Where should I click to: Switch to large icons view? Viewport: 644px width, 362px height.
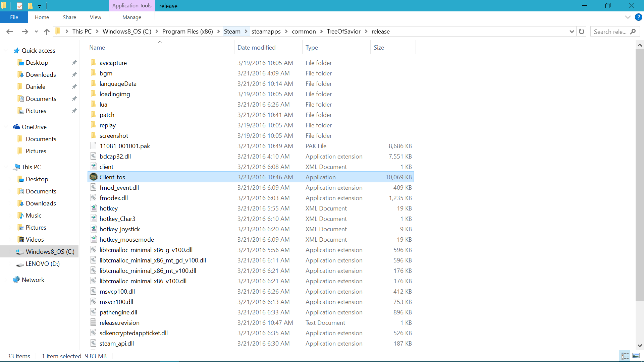[636, 356]
